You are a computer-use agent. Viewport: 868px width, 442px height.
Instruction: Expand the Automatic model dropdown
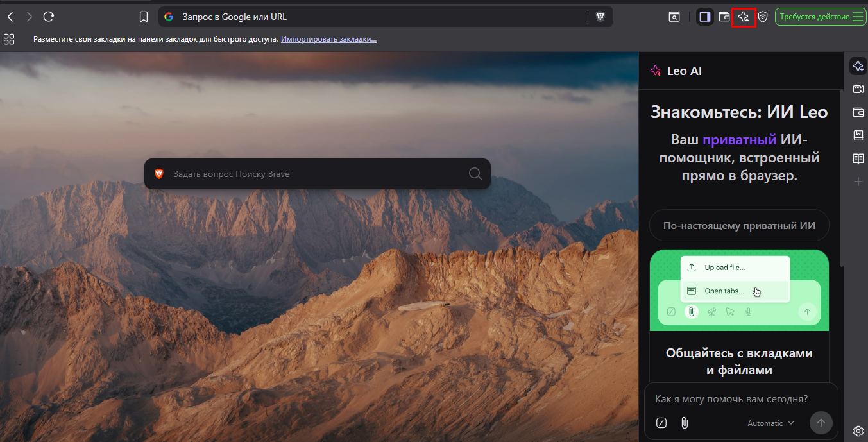tap(770, 423)
